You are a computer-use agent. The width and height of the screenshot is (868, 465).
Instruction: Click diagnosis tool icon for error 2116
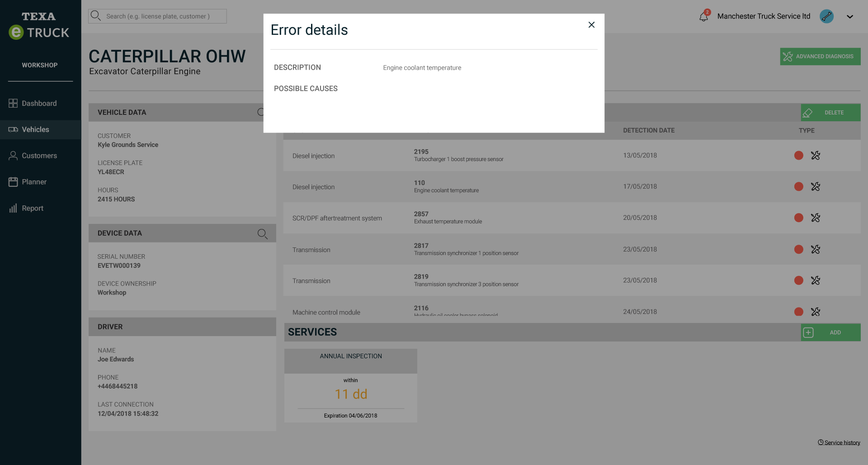(816, 312)
